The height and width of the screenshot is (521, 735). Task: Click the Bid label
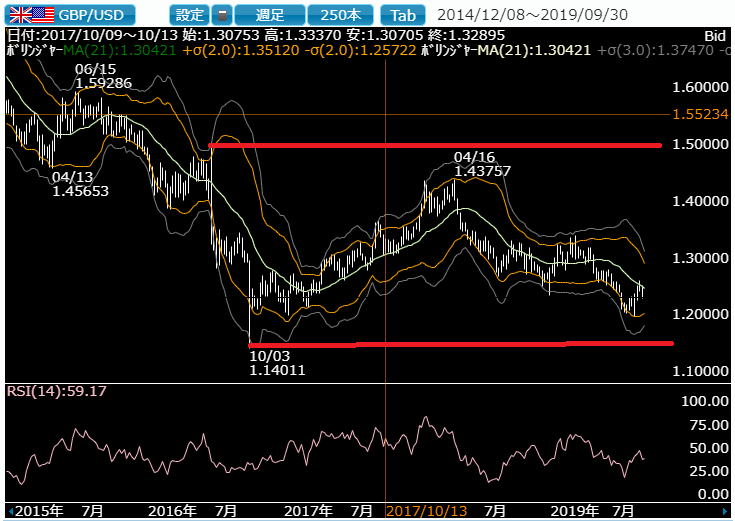click(715, 36)
